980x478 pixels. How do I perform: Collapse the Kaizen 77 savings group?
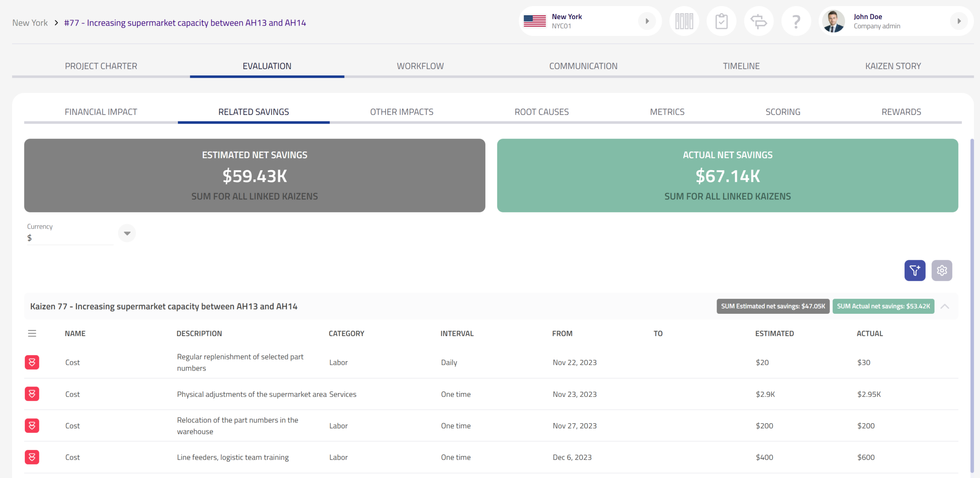click(x=945, y=306)
